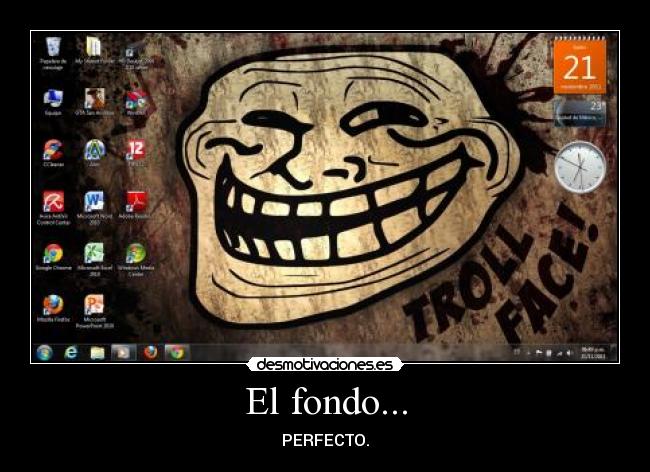Screen dimensions: 650x472
Task: Open the Action Center flag tray icon
Action: click(538, 353)
